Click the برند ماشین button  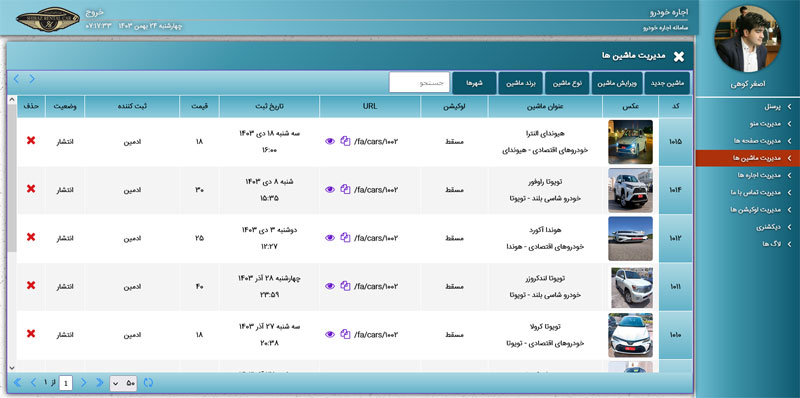click(x=521, y=83)
